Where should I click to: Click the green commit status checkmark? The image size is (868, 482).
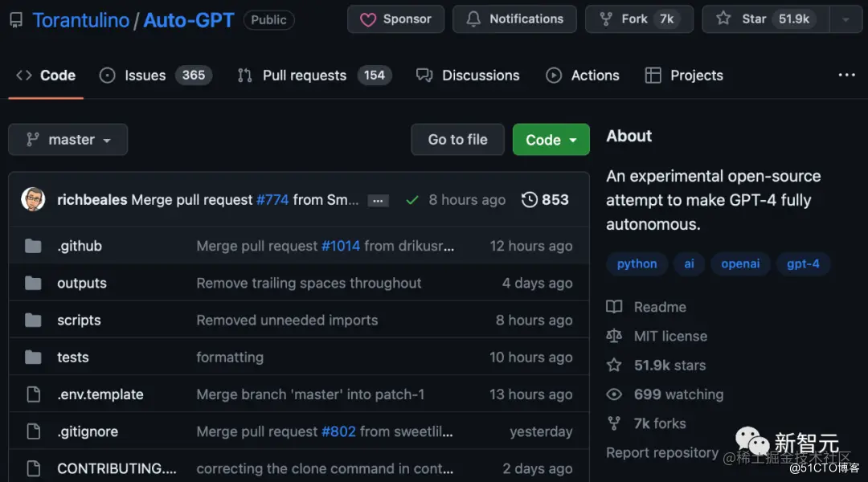(411, 200)
